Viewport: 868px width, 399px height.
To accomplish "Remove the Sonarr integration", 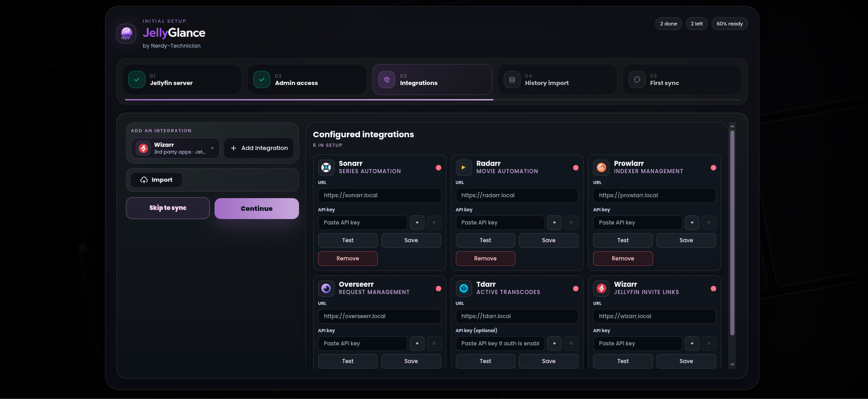I will [348, 259].
